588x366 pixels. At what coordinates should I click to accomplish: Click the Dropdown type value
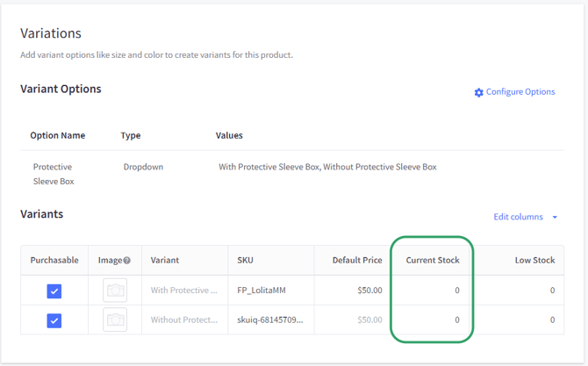(143, 167)
